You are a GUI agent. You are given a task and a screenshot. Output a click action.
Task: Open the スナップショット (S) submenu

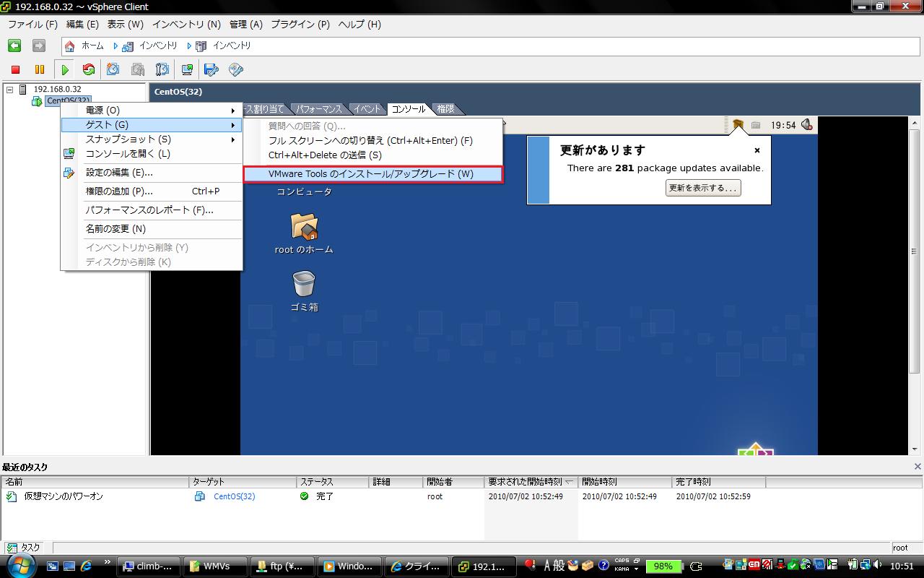coord(152,139)
